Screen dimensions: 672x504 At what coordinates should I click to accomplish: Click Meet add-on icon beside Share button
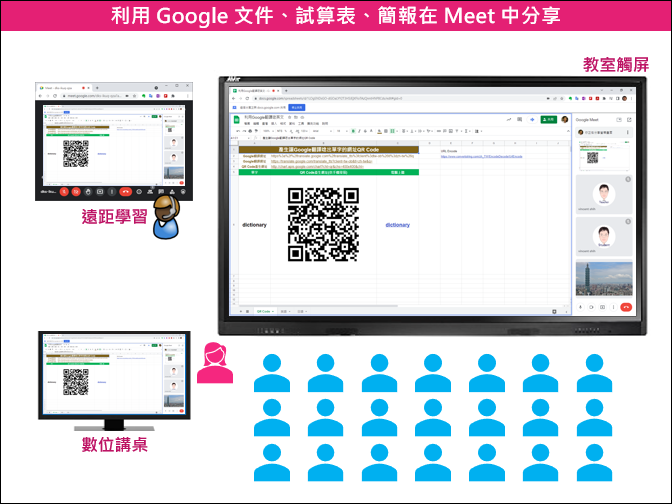click(532, 120)
